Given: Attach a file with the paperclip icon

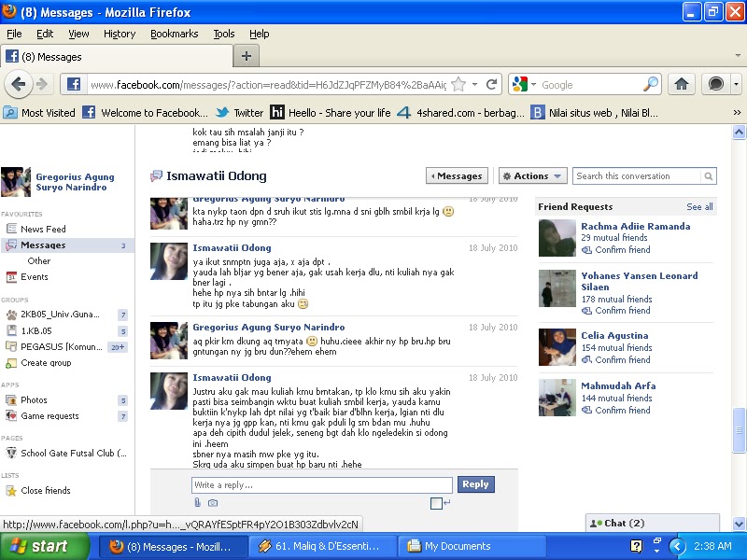Looking at the screenshot, I should pyautogui.click(x=197, y=502).
